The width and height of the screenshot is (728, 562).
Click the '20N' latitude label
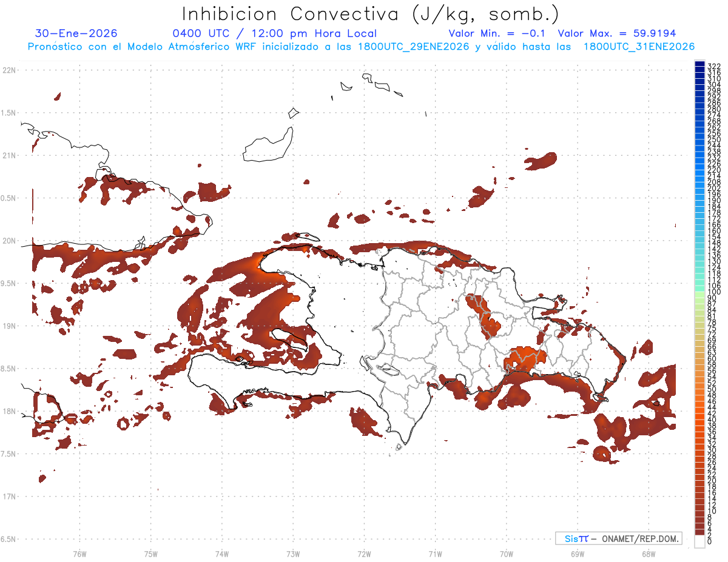coord(9,241)
